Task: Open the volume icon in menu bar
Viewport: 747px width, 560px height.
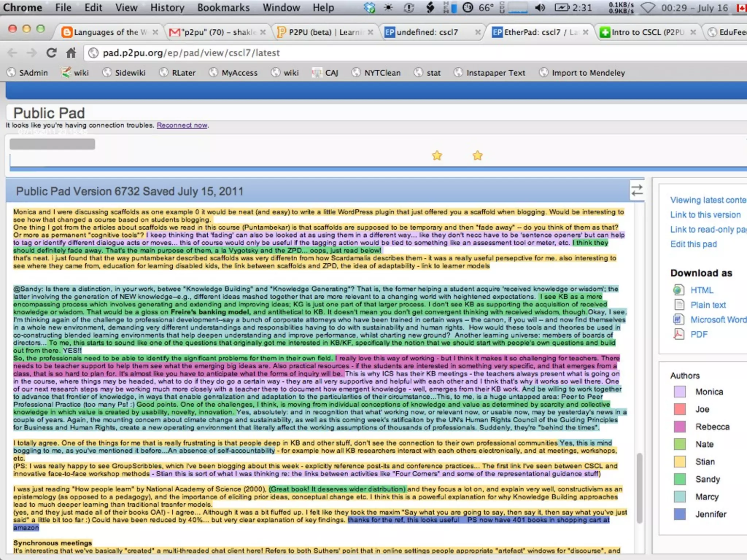Action: (x=540, y=8)
